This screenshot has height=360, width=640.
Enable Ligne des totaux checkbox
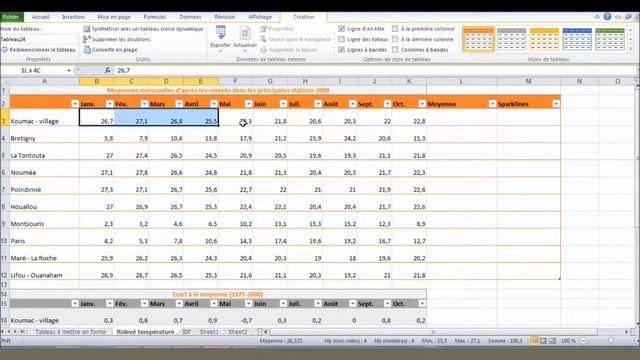[342, 39]
